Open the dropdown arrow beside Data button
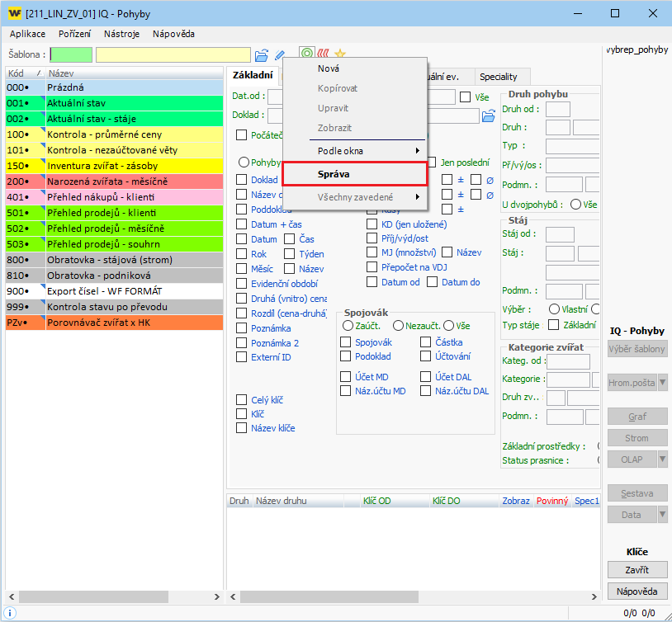The height and width of the screenshot is (622, 672). click(x=663, y=515)
